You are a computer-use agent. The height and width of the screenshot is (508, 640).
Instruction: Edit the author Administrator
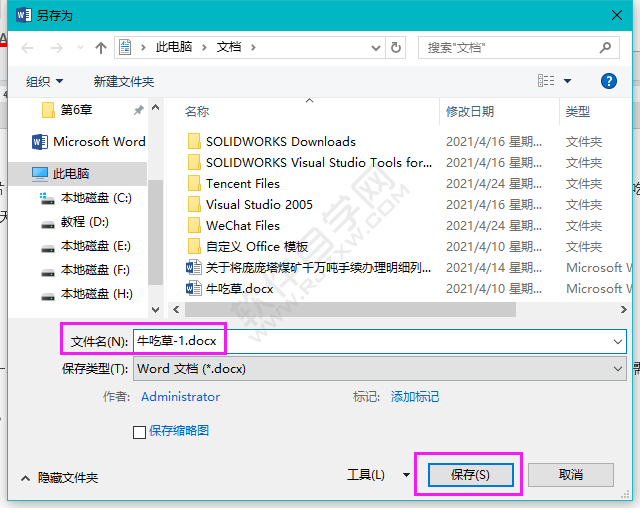tap(180, 397)
